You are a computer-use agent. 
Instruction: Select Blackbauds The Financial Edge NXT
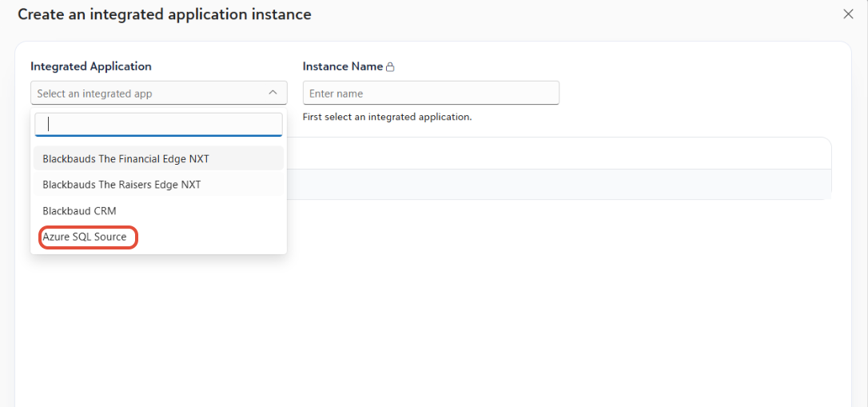coord(159,159)
